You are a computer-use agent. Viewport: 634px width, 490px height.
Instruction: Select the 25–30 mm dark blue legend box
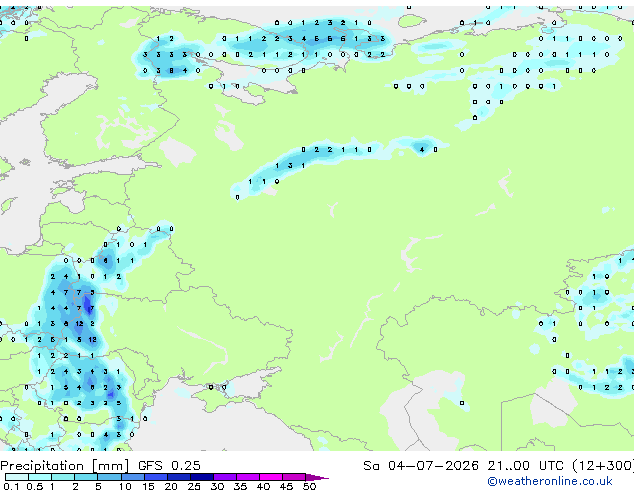(201, 477)
